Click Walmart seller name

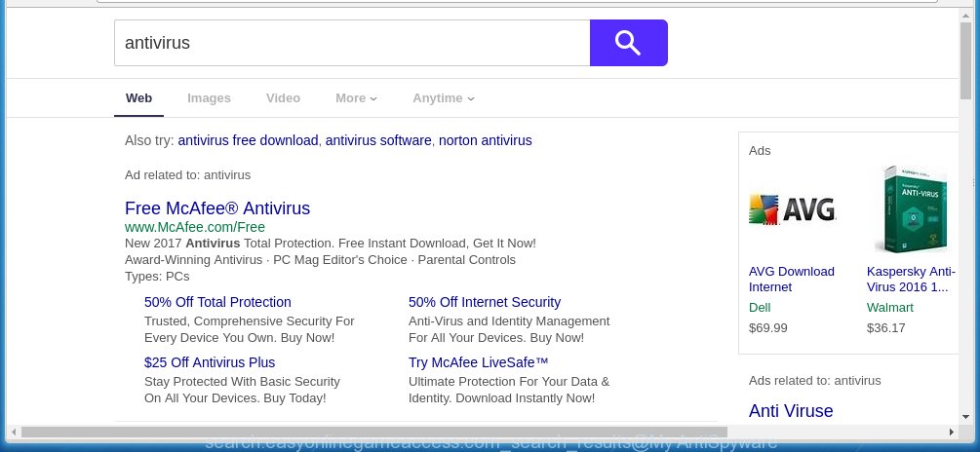(x=890, y=308)
